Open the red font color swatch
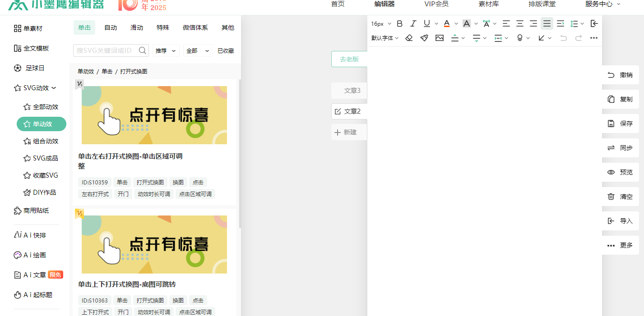 (446, 23)
